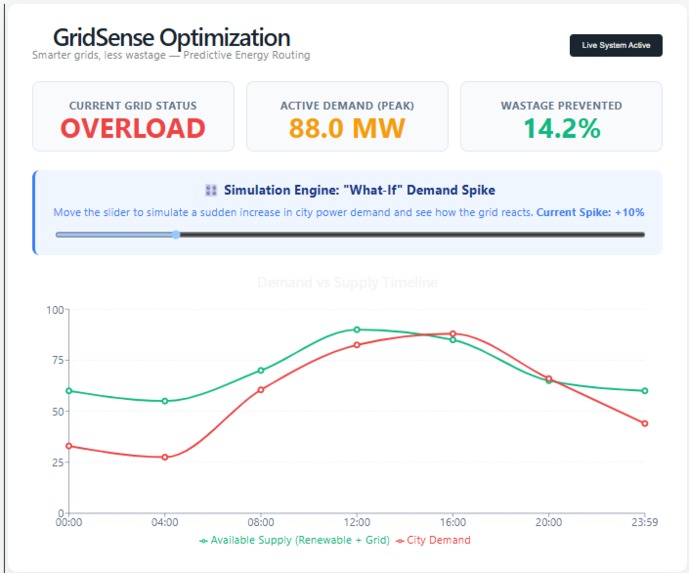Toggle City Demand legend entry
Viewport: 689px width, 573px height.
[433, 540]
